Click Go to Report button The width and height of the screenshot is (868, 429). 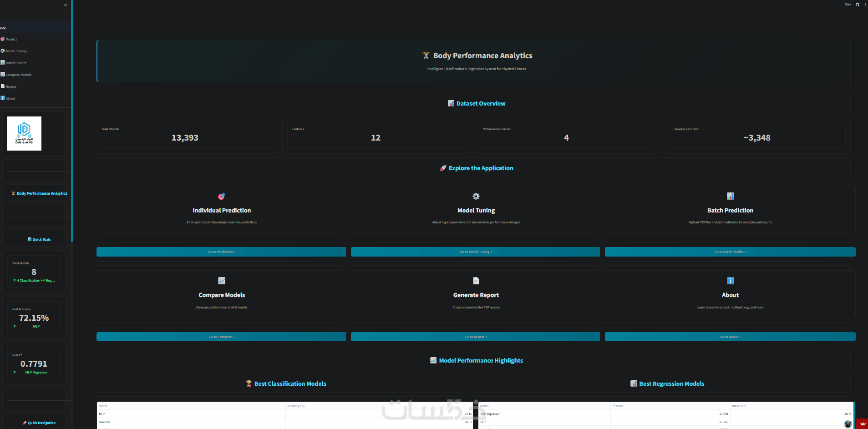[x=476, y=337]
